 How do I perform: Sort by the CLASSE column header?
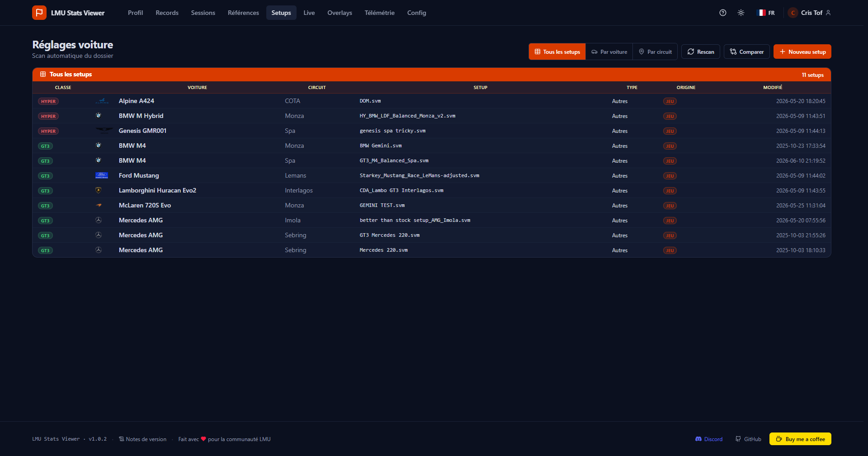coord(63,87)
